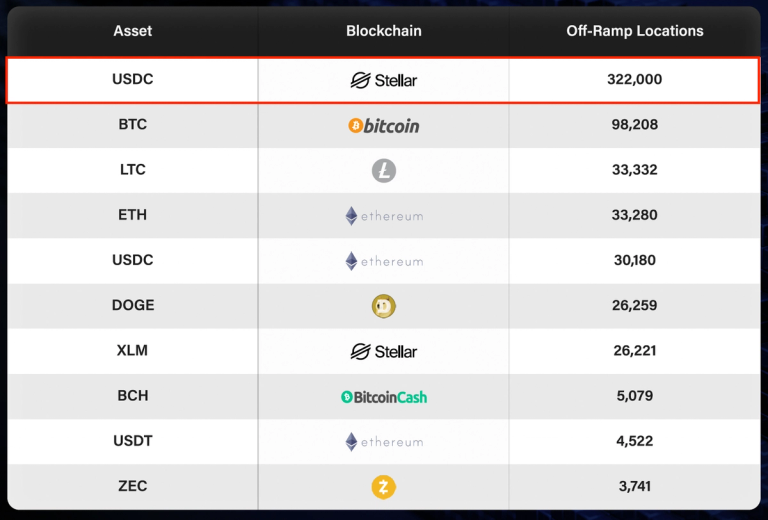This screenshot has height=520, width=768.
Task: Click the Bitcoin Cash logo
Action: (384, 397)
